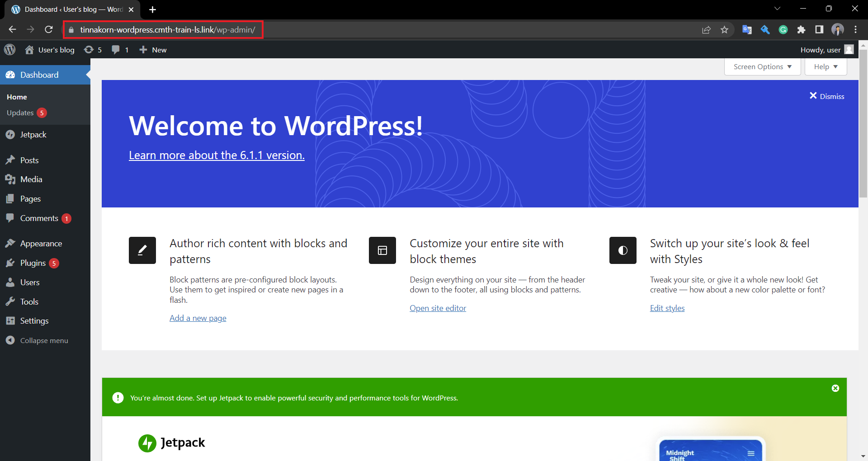Open Howdy, user account menu

pyautogui.click(x=826, y=50)
